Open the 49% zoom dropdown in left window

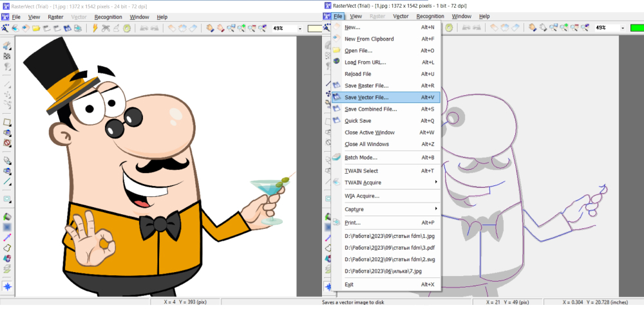pos(299,28)
